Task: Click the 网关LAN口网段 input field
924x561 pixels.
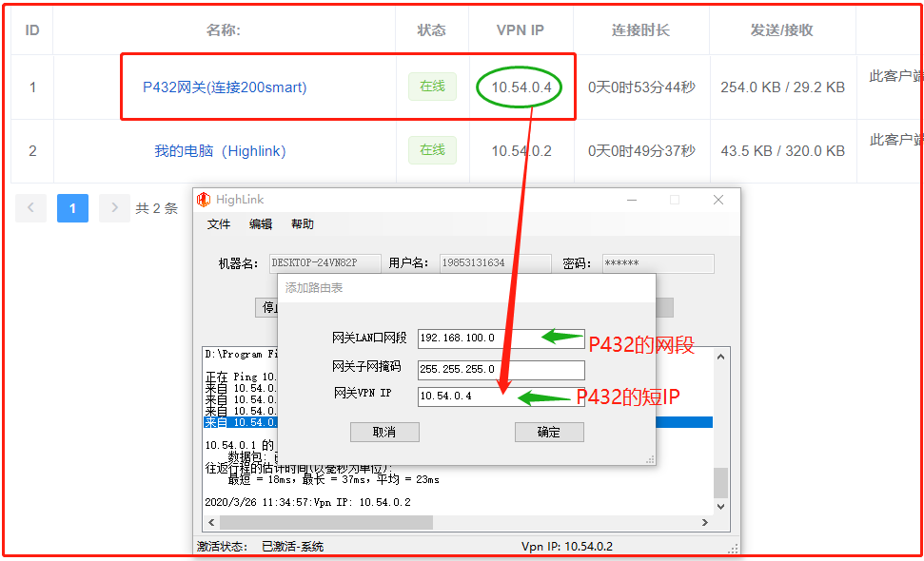Action: [501, 339]
